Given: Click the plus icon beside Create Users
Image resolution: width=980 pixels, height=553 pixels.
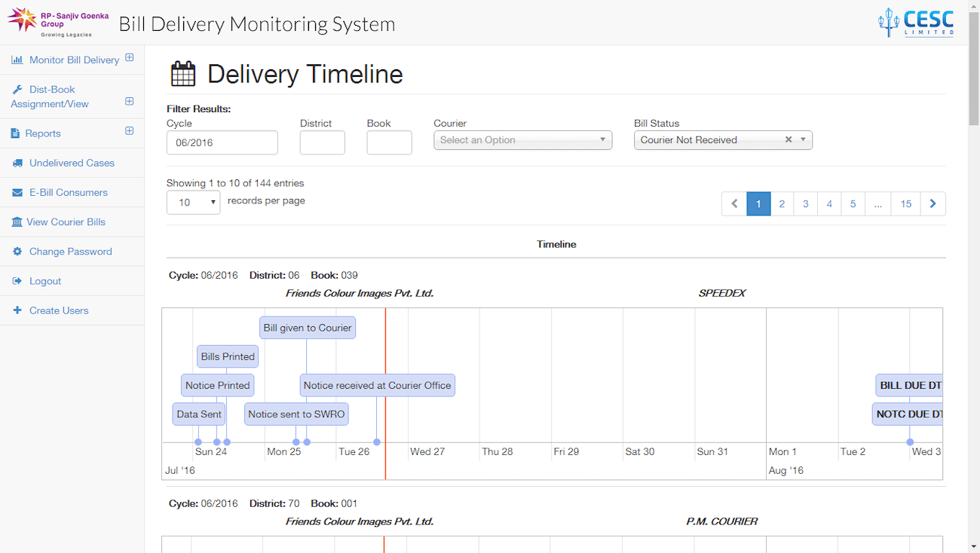Looking at the screenshot, I should coord(17,310).
